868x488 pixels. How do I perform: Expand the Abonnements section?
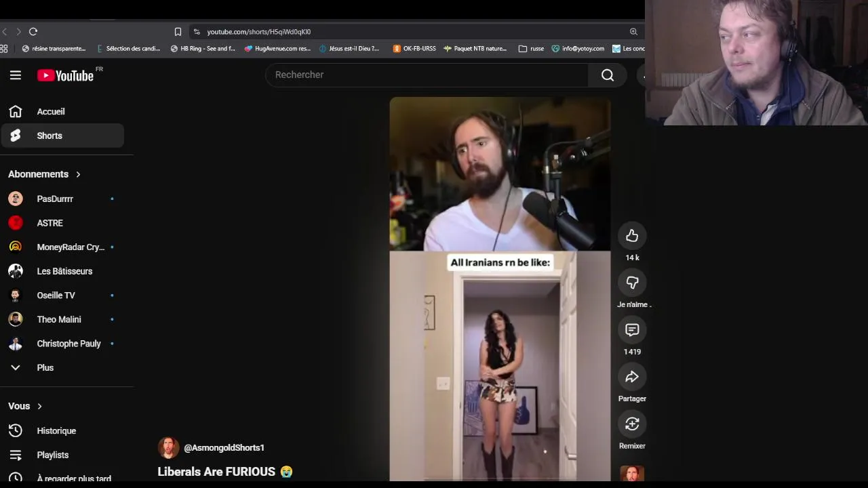[45, 174]
